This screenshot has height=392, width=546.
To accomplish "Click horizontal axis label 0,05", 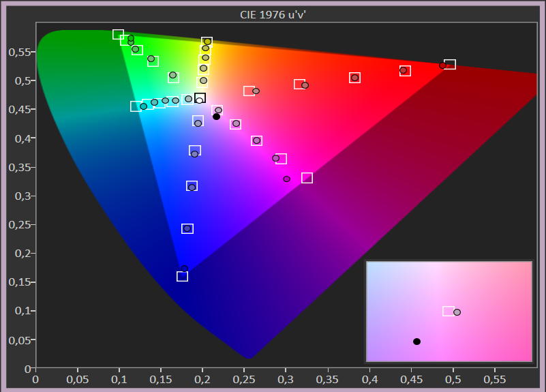I will pyautogui.click(x=77, y=380).
